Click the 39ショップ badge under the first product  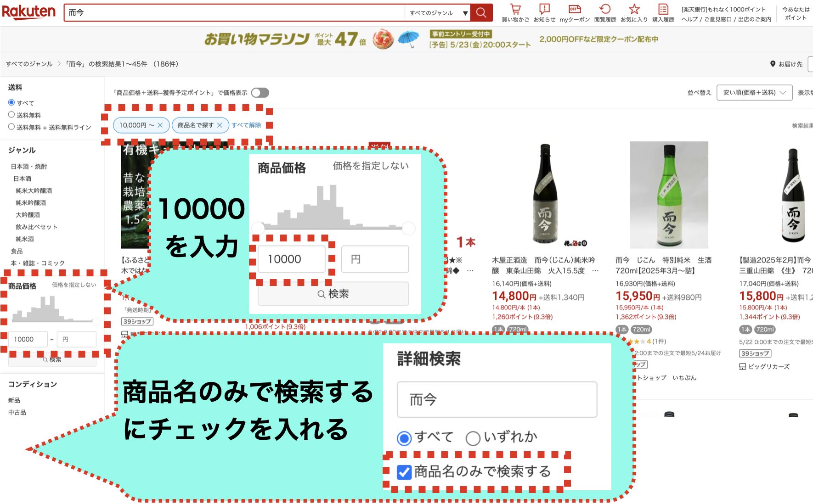(137, 321)
